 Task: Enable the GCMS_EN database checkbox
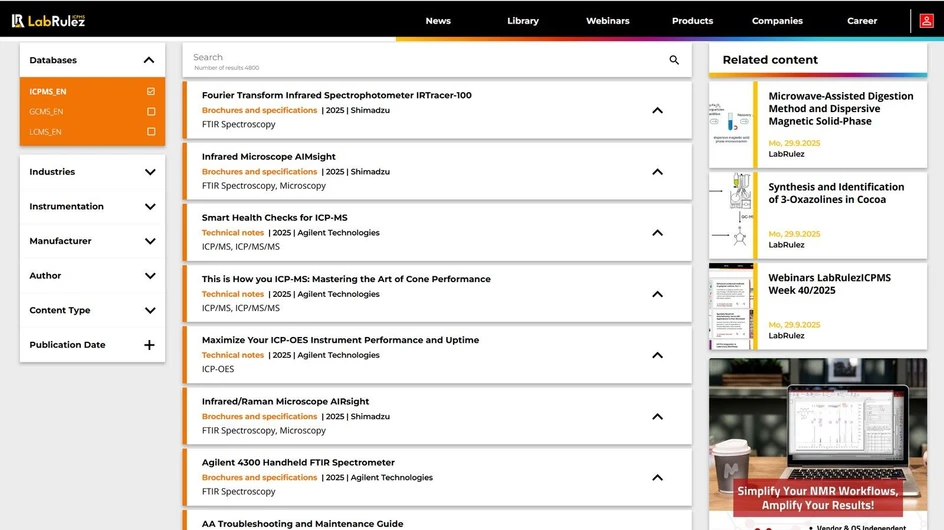151,112
